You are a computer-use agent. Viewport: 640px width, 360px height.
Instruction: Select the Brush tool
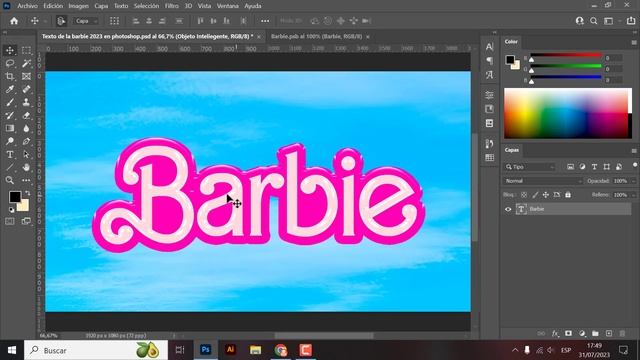click(10, 102)
